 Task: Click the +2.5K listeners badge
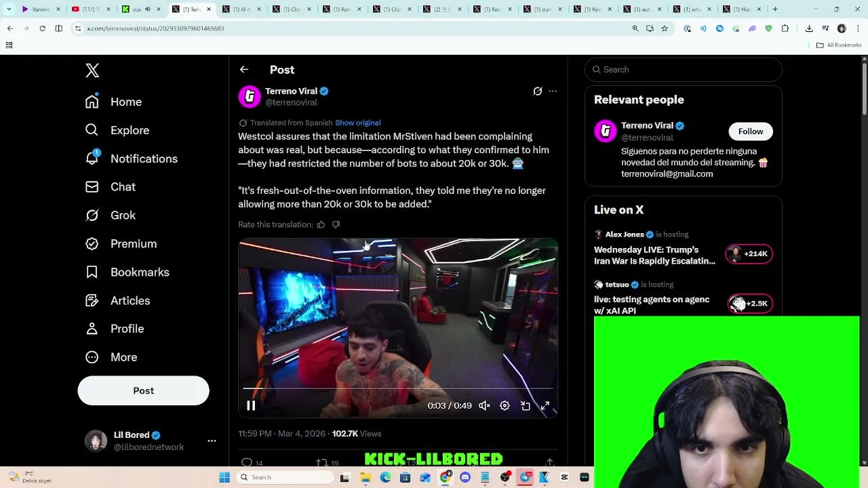pyautogui.click(x=749, y=303)
